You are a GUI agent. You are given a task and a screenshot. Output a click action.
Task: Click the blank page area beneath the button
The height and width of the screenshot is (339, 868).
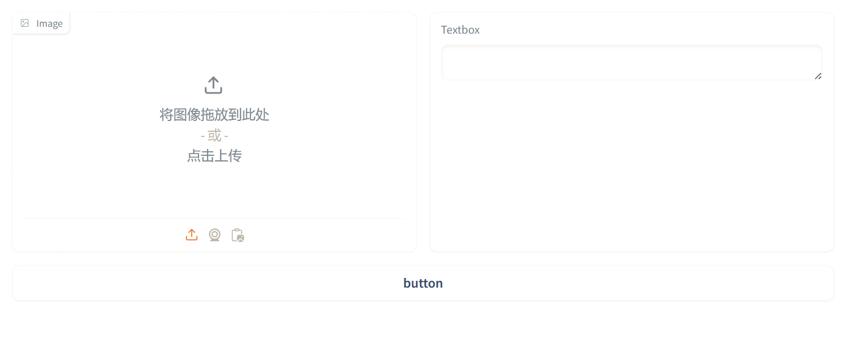tap(423, 321)
